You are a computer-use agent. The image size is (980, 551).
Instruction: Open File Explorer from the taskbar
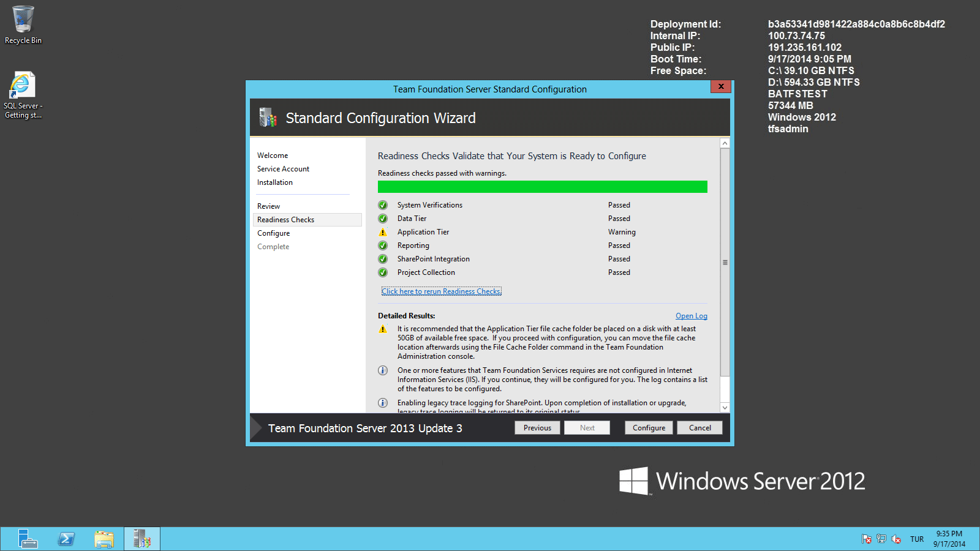click(104, 539)
